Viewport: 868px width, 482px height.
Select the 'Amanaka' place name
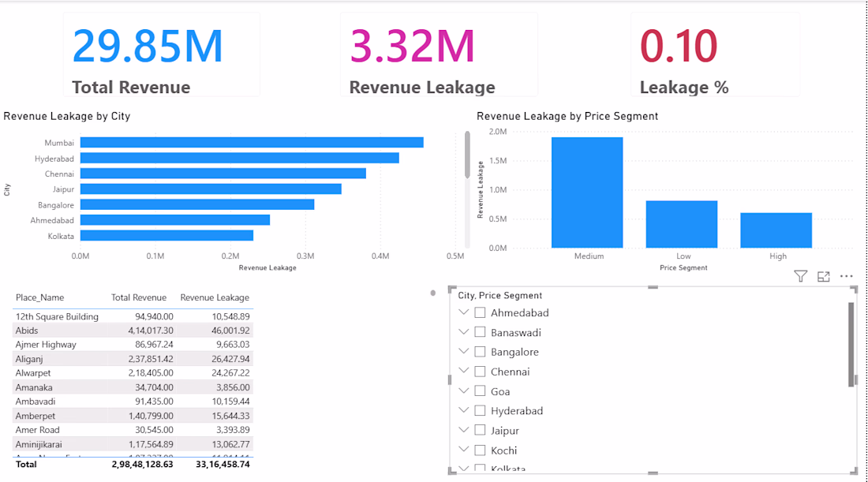(34, 387)
